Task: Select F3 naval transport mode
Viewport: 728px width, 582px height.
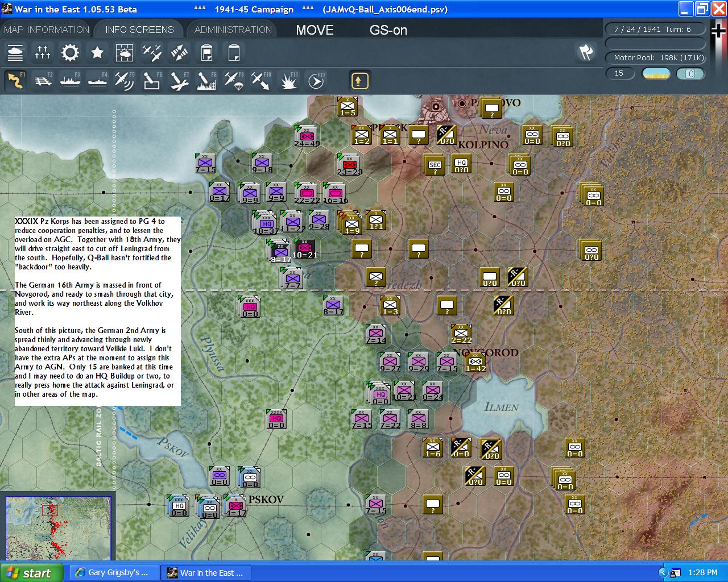Action: tap(70, 81)
